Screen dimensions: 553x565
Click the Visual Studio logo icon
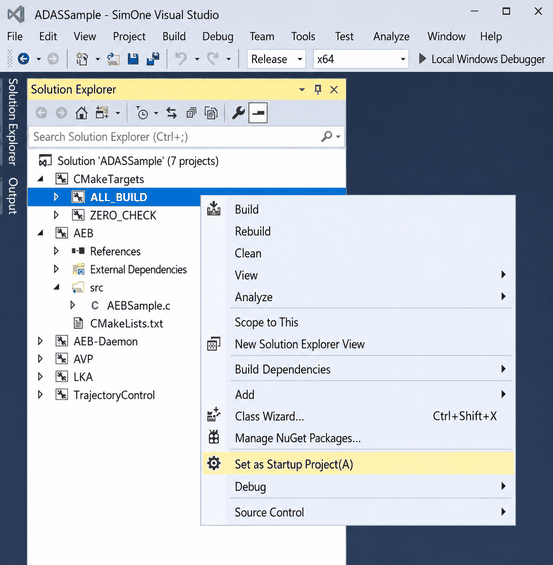point(16,14)
